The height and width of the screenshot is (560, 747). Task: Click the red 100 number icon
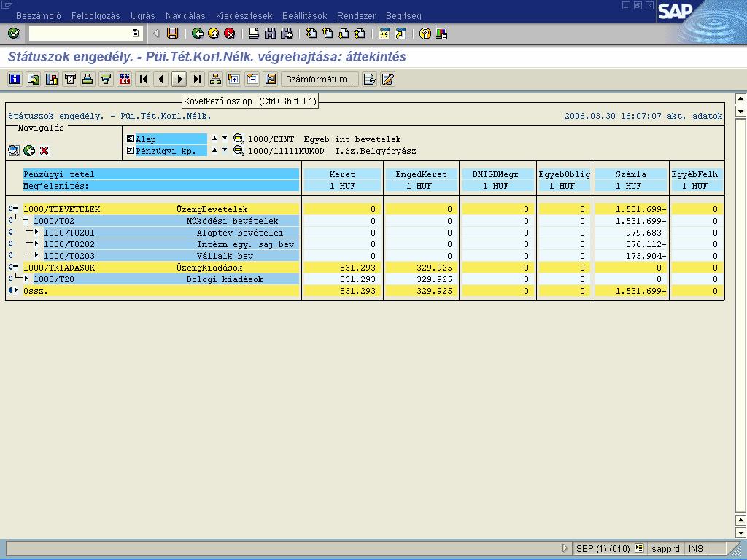(124, 79)
